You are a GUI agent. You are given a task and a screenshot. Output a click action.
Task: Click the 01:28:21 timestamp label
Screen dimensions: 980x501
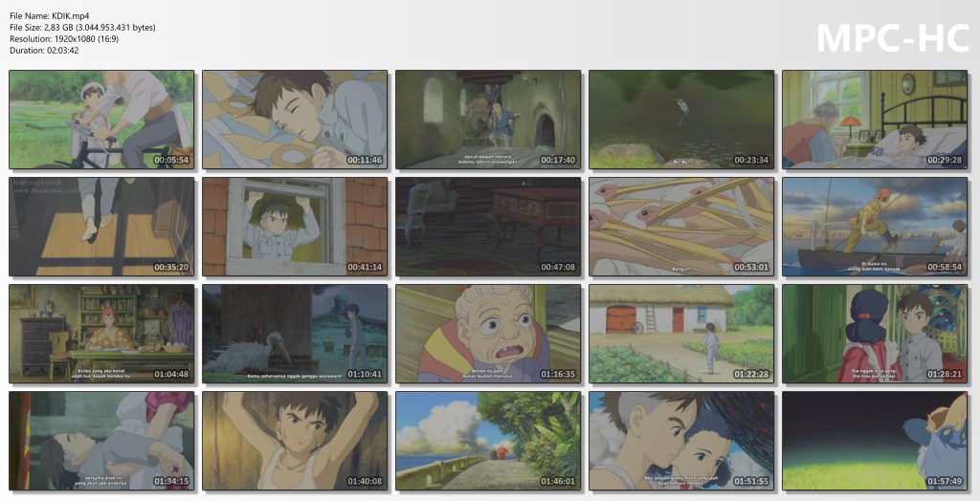point(943,374)
